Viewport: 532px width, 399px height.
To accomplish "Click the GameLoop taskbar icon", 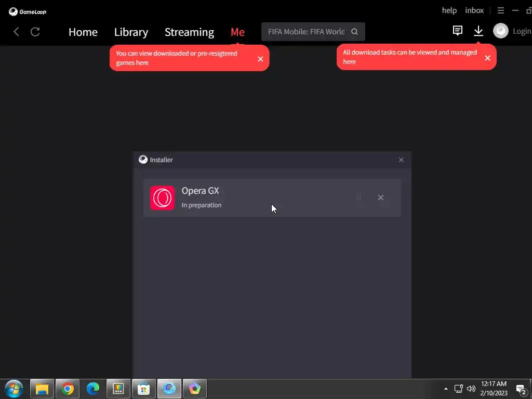I will pyautogui.click(x=169, y=389).
